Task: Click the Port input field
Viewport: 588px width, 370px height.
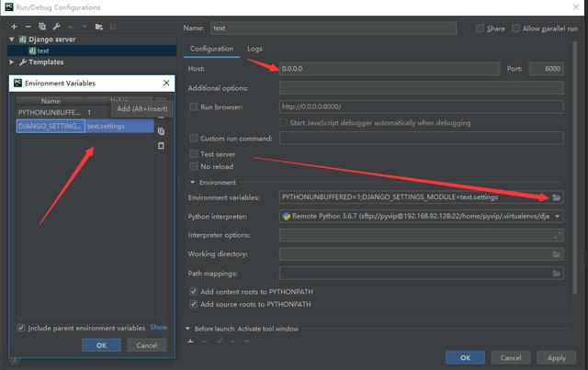Action: (x=546, y=69)
